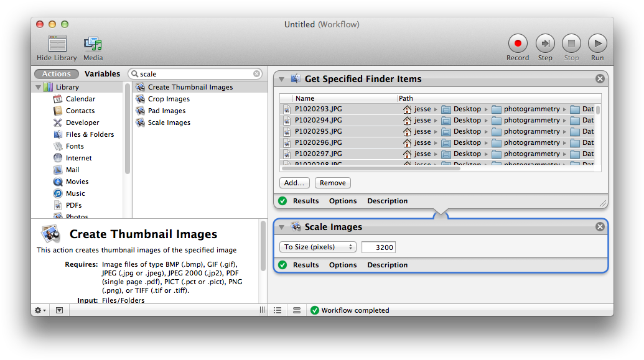Select Scale Images in the actions list

click(x=169, y=122)
